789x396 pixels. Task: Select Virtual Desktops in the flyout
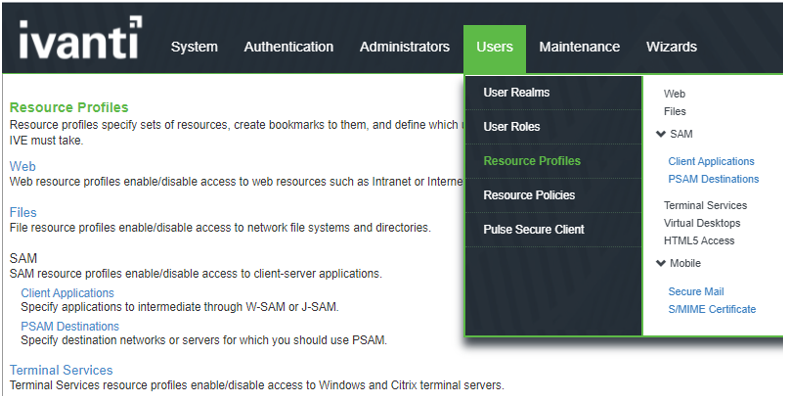[x=702, y=223]
